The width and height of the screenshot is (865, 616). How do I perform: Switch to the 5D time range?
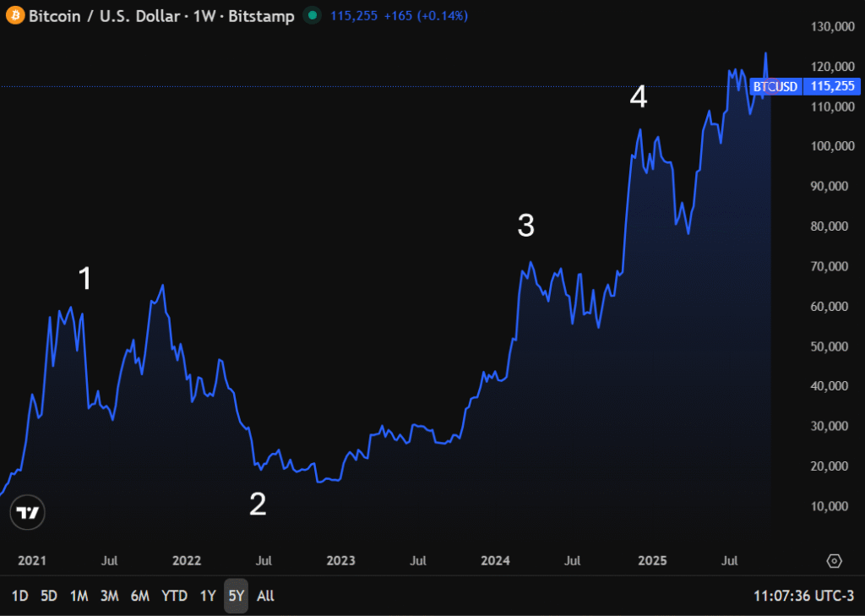point(49,596)
